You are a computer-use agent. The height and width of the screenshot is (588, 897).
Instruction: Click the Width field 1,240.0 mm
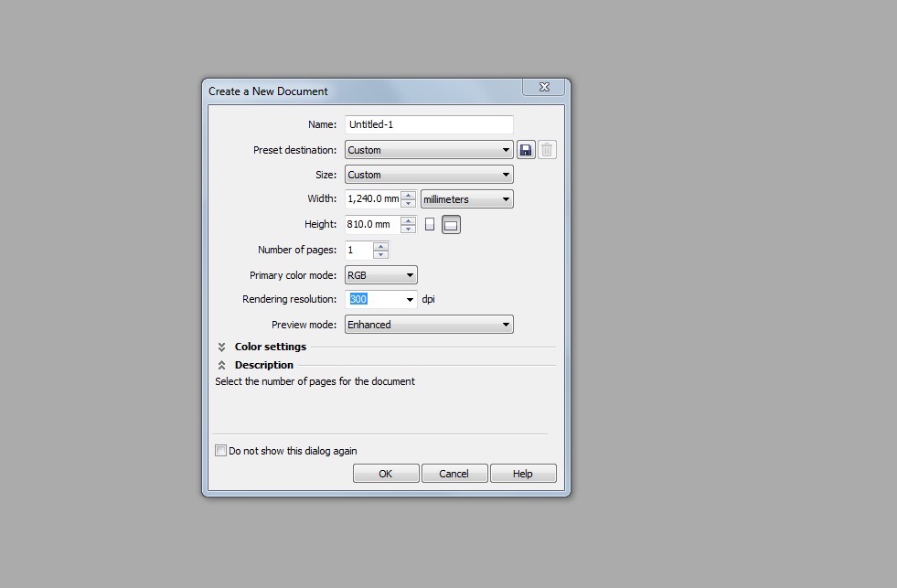point(373,199)
